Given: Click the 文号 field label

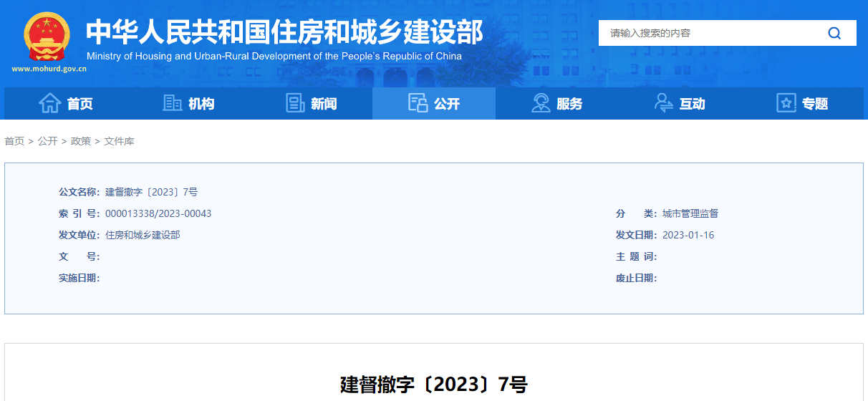Looking at the screenshot, I should (79, 256).
